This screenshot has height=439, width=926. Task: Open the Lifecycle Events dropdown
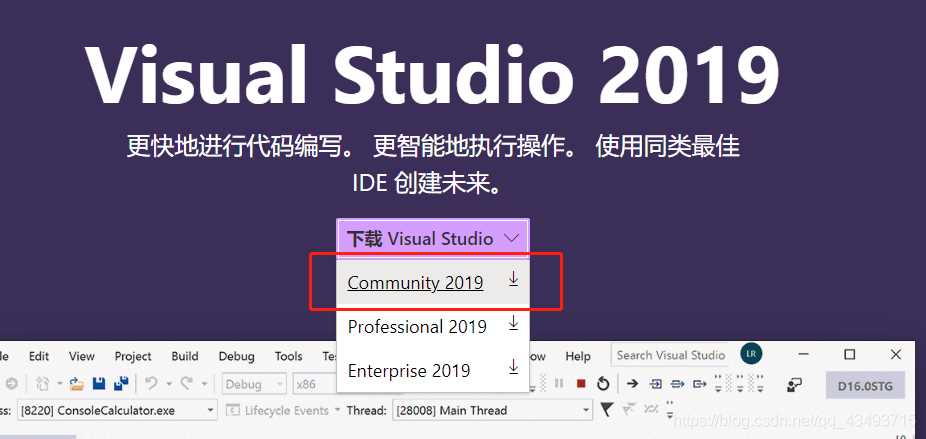point(283,410)
